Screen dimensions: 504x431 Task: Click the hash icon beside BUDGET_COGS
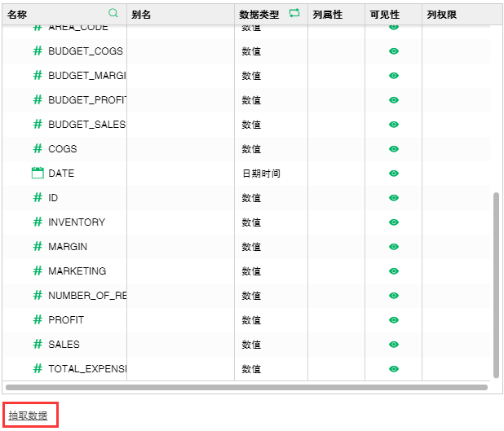[x=38, y=51]
